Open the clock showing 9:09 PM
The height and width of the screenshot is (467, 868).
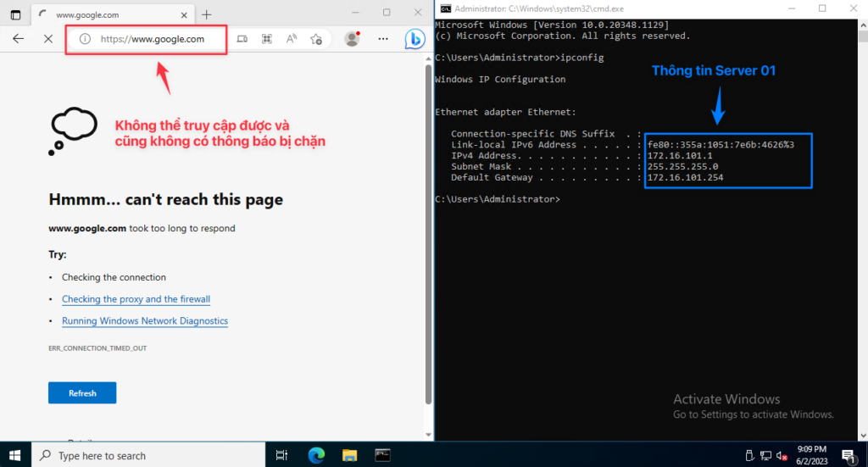[812, 455]
